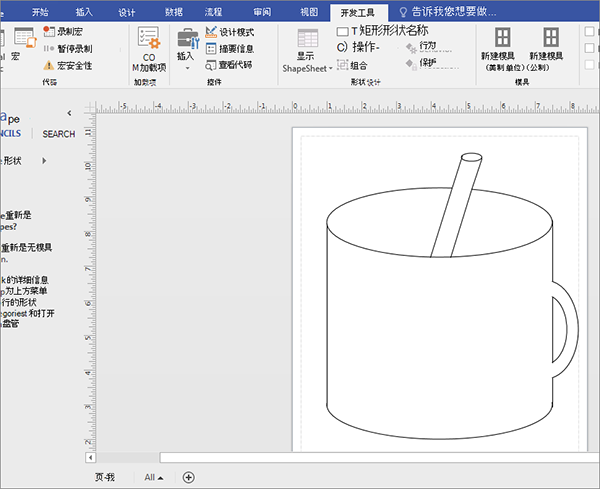The width and height of the screenshot is (600, 489).
Task: Click the SEARCH link in shapes pane
Action: [59, 134]
